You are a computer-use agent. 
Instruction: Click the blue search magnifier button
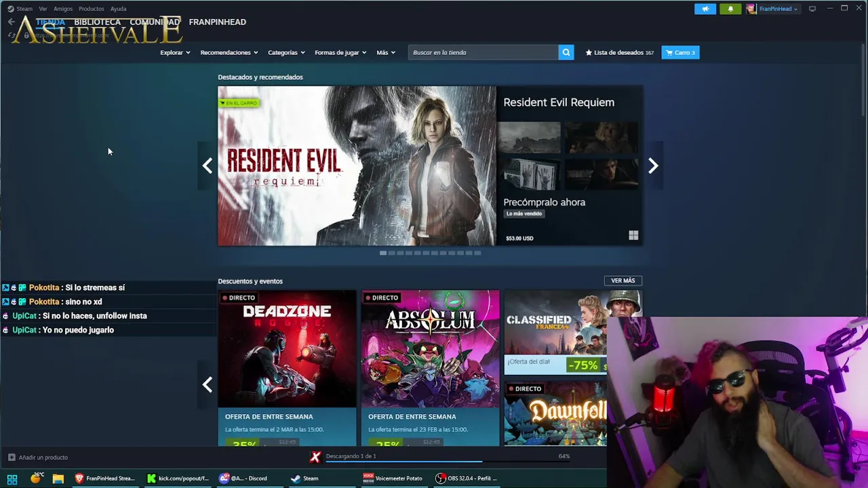(566, 52)
